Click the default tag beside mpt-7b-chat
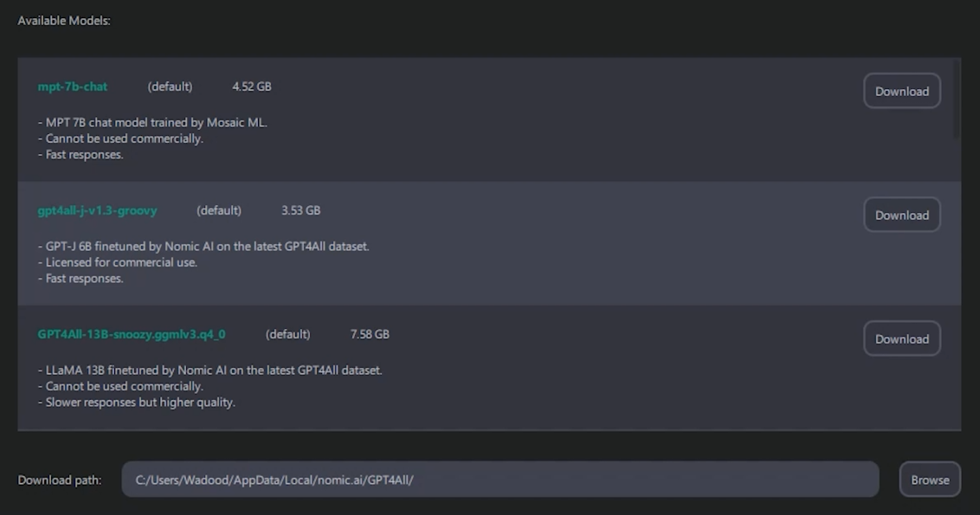 coord(170,87)
